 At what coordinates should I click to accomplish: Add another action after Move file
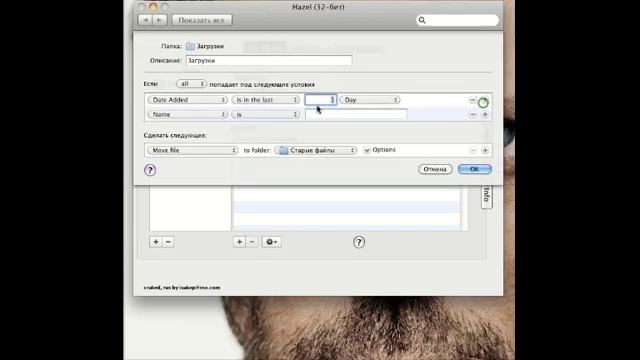(x=485, y=151)
